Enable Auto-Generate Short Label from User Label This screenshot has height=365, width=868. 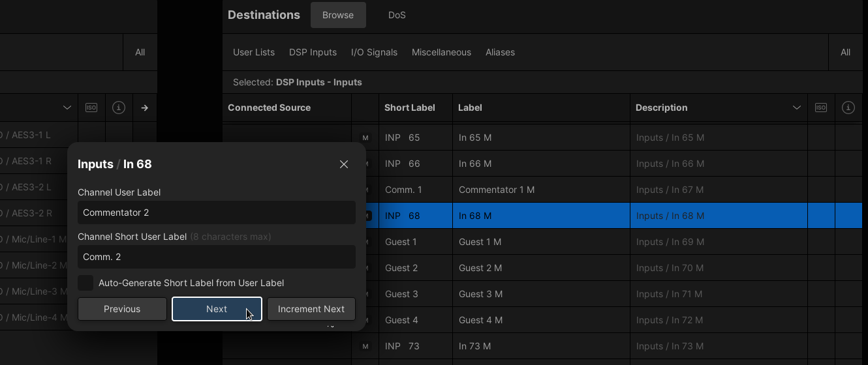pyautogui.click(x=85, y=283)
